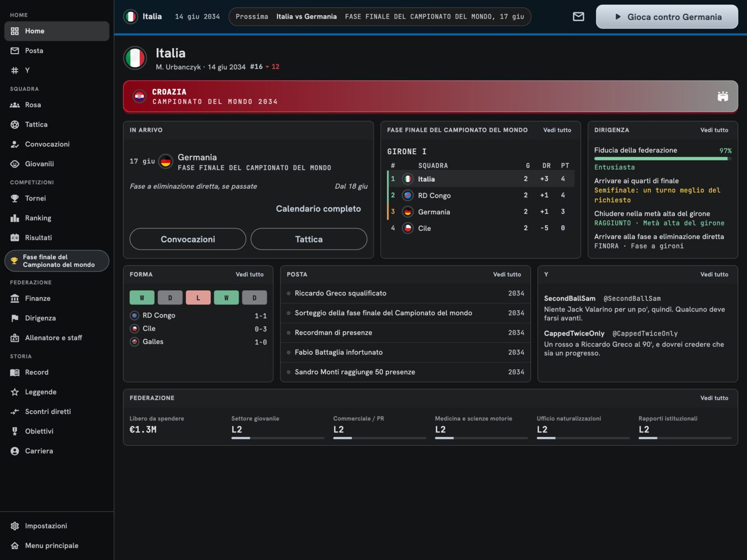Click the red L form badge
The image size is (747, 560).
(x=198, y=298)
